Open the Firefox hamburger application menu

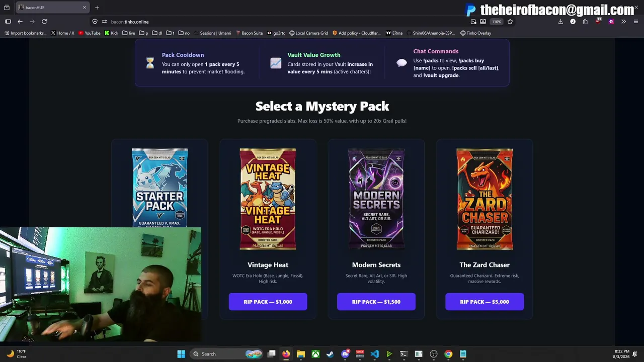pos(636,22)
